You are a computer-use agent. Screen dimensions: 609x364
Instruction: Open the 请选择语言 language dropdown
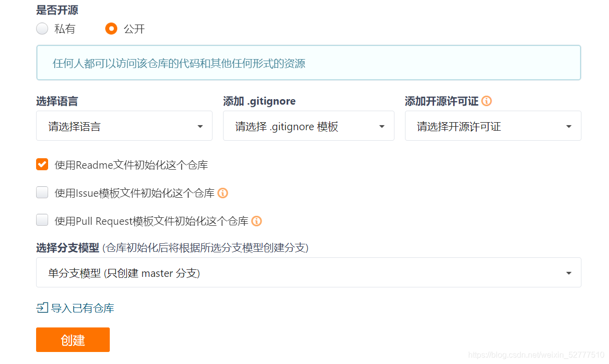(124, 126)
